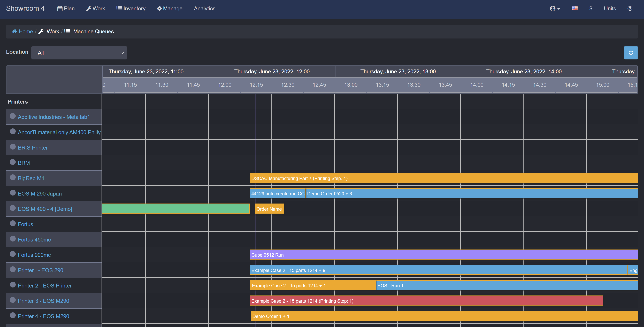
Task: Select the red Example Case 2 Printing Step bar
Action: (426, 301)
